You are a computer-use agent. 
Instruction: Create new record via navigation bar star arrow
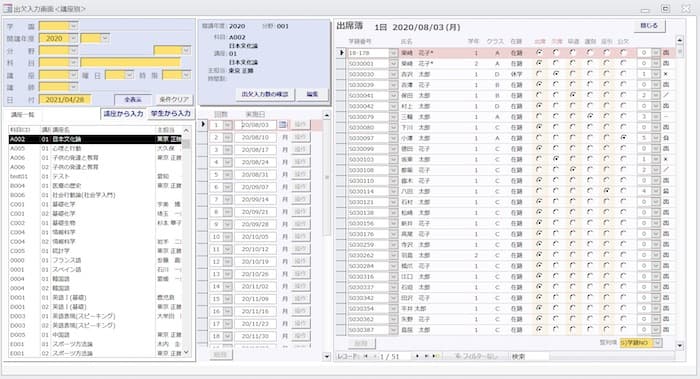coord(436,357)
